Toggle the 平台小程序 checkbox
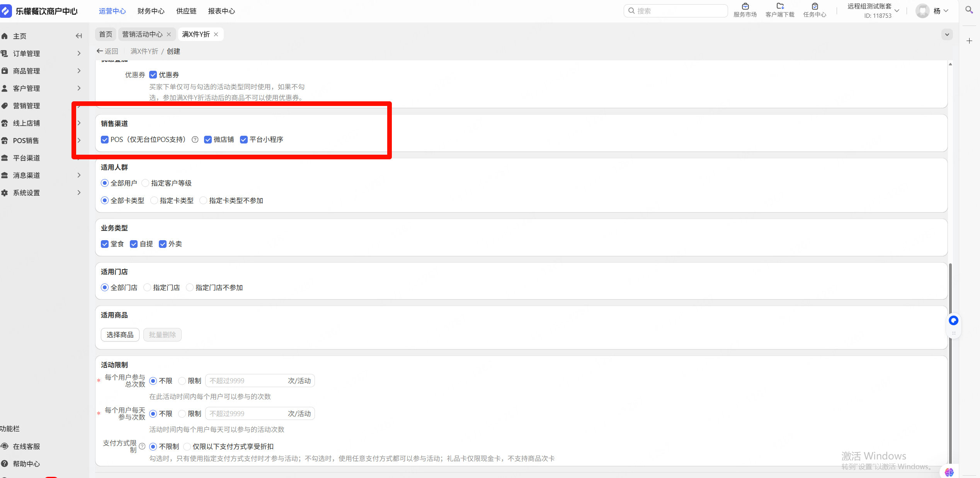The height and width of the screenshot is (478, 980). pos(244,140)
